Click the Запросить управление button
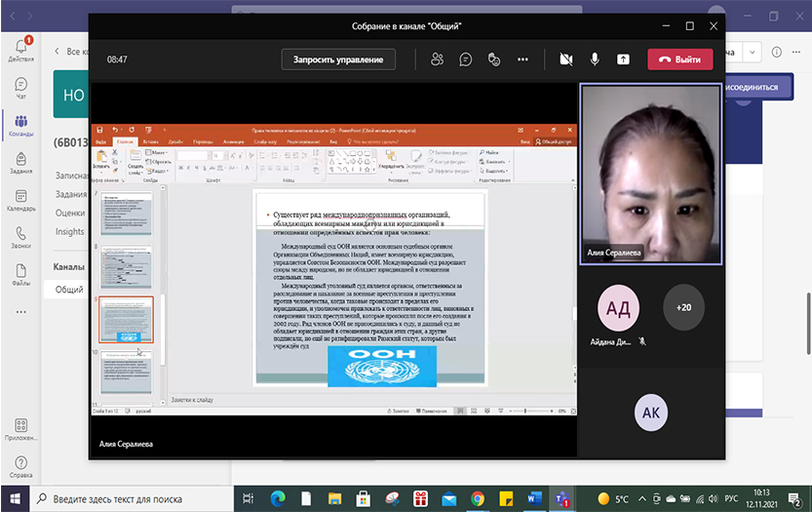The image size is (812, 512). point(338,59)
